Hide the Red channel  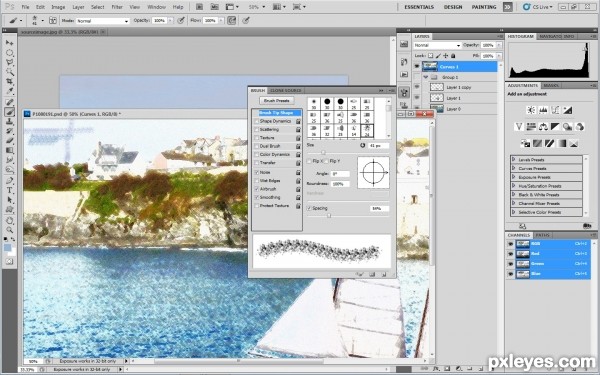tap(510, 254)
